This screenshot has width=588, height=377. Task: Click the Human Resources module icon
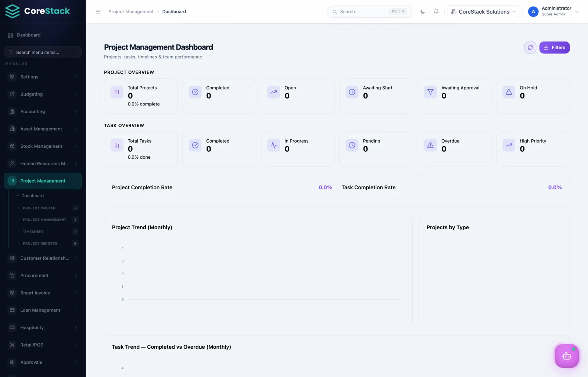pos(12,164)
